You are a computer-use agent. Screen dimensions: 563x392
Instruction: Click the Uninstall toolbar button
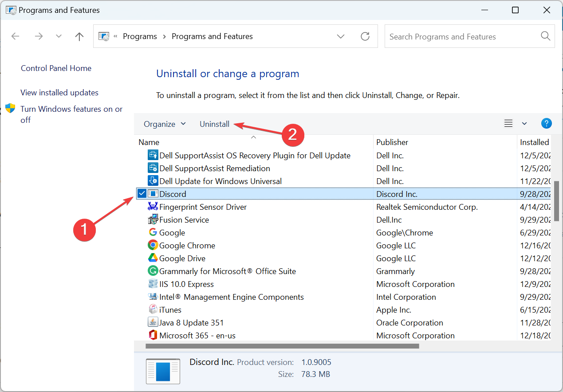click(x=214, y=124)
